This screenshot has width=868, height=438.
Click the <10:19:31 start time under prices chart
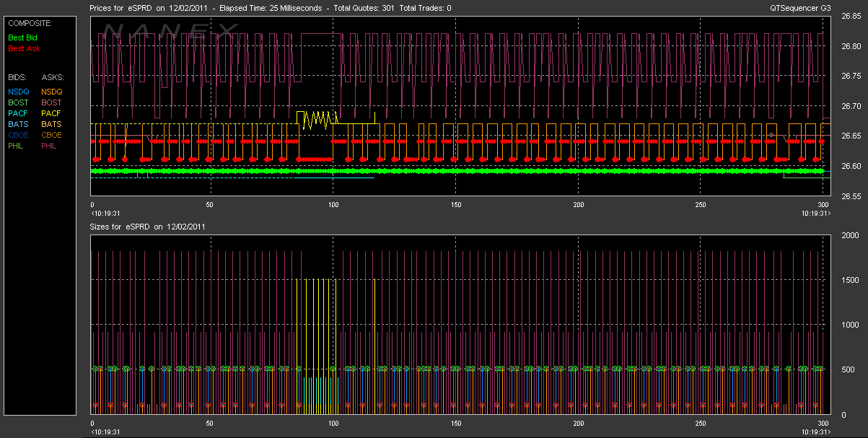(105, 214)
